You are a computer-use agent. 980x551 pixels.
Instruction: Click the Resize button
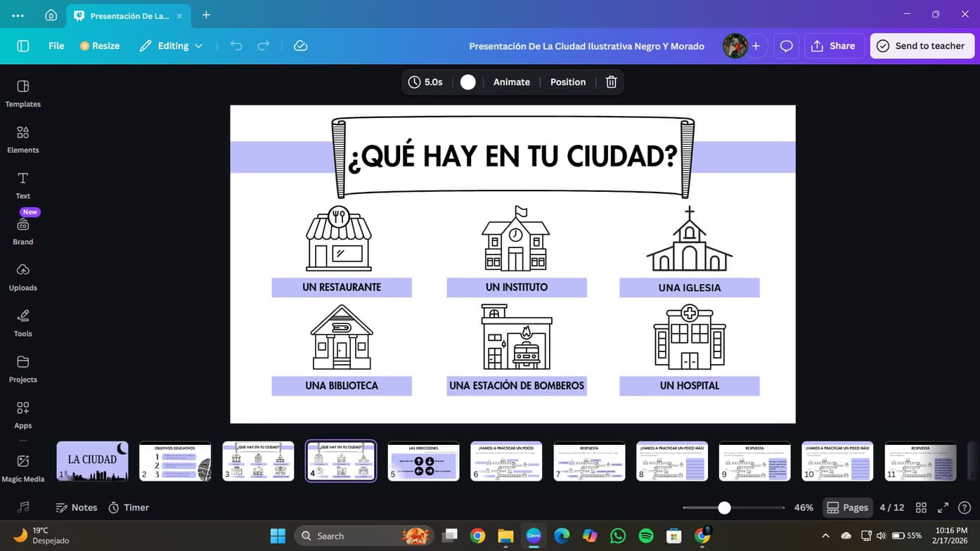[x=100, y=46]
